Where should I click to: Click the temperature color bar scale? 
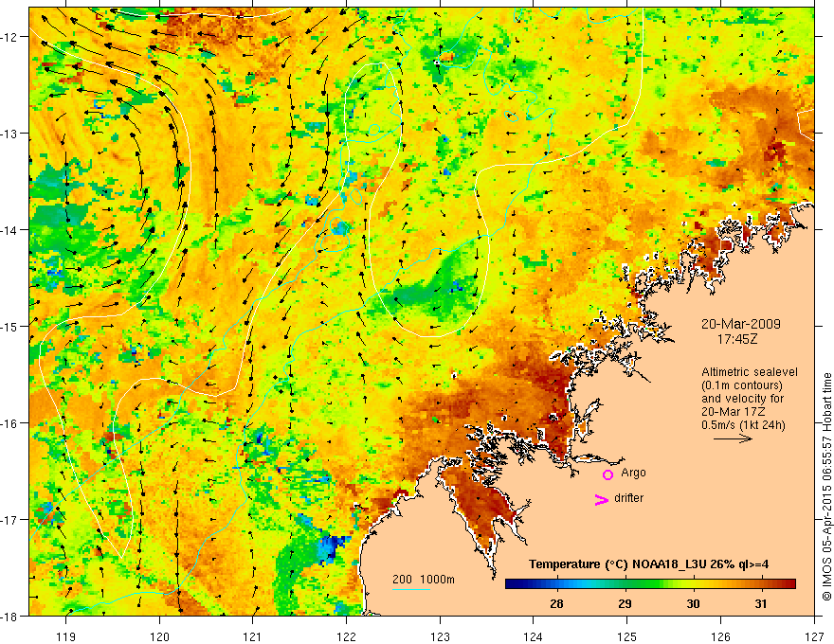pos(650,583)
